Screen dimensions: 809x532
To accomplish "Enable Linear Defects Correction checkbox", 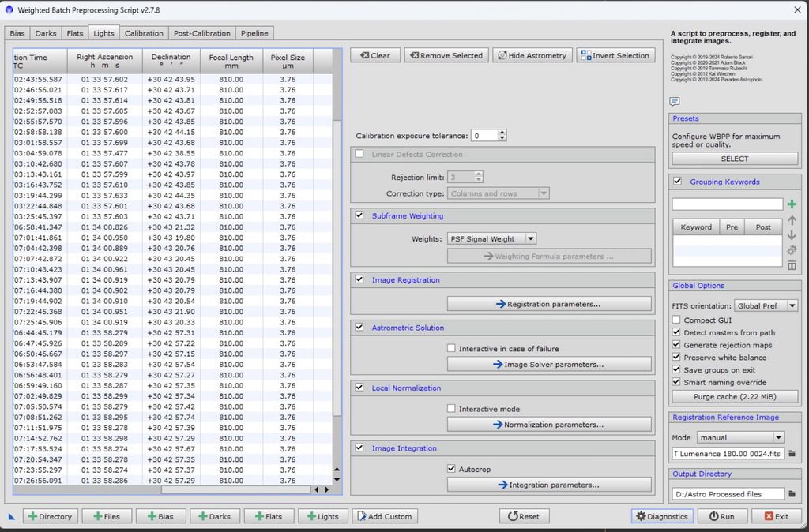I will click(x=359, y=154).
